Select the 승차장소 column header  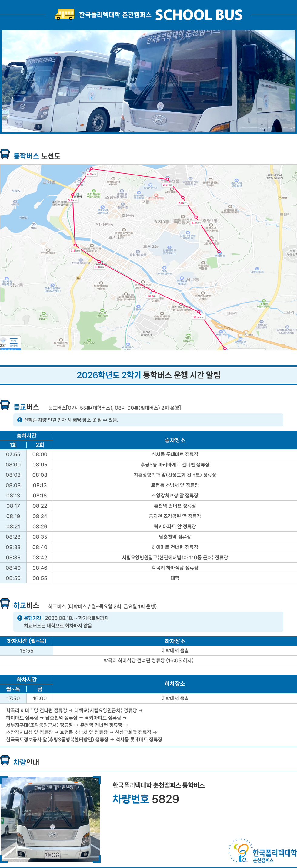pos(175,440)
